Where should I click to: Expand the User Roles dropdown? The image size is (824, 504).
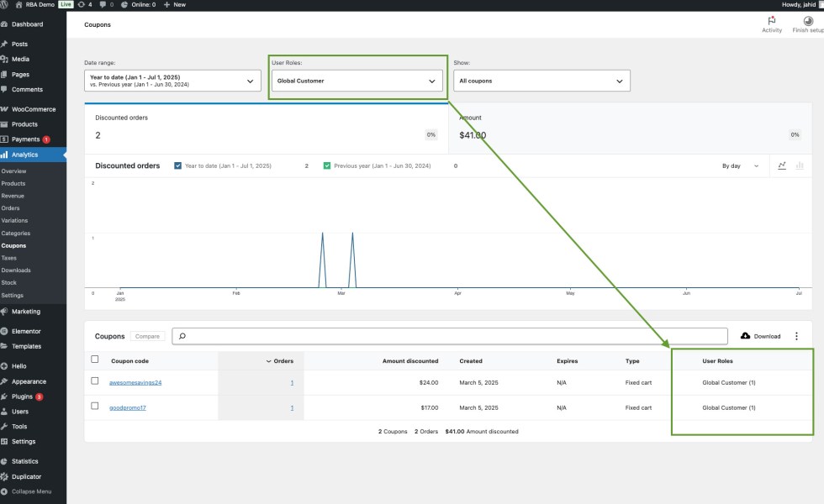click(357, 81)
